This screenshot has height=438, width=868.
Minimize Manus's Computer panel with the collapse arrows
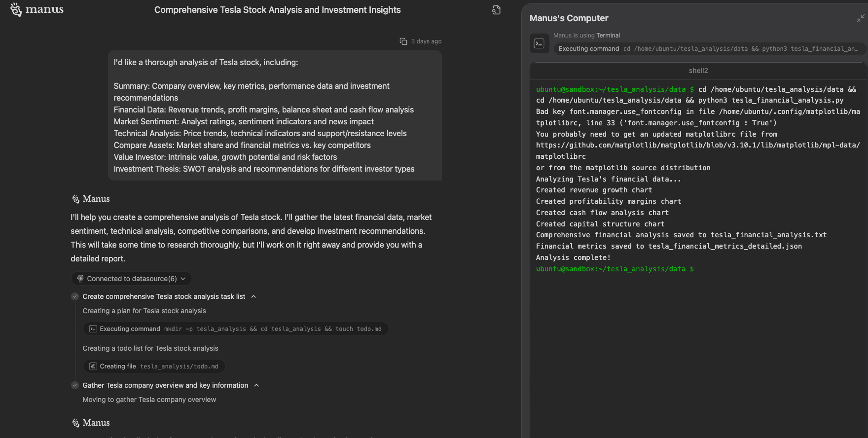(860, 18)
